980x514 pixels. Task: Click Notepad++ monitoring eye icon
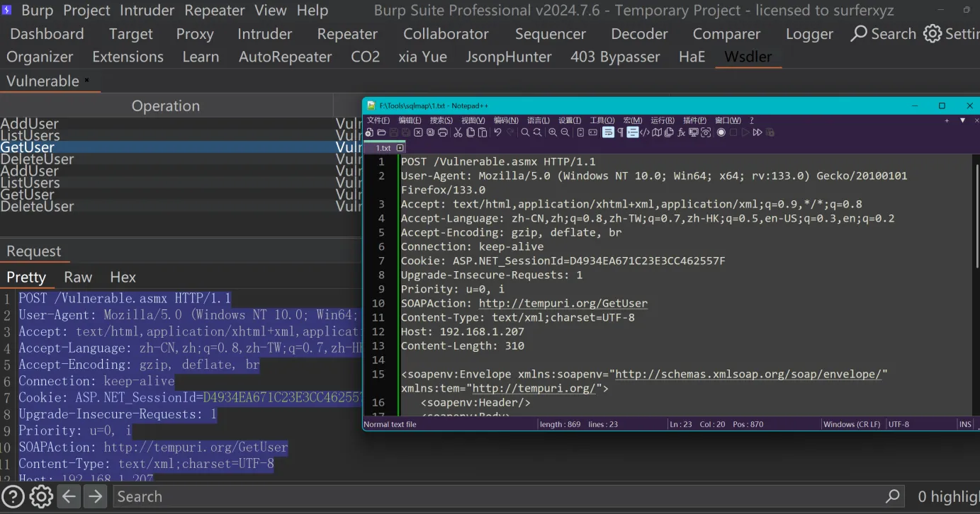pyautogui.click(x=706, y=132)
